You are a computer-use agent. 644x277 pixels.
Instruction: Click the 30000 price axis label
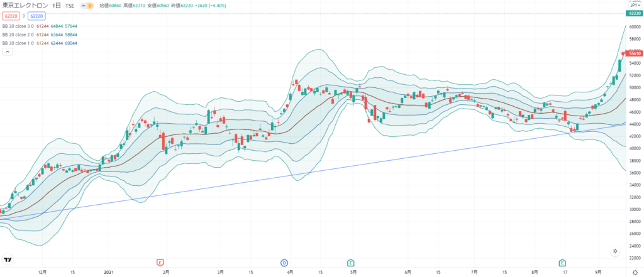click(635, 209)
